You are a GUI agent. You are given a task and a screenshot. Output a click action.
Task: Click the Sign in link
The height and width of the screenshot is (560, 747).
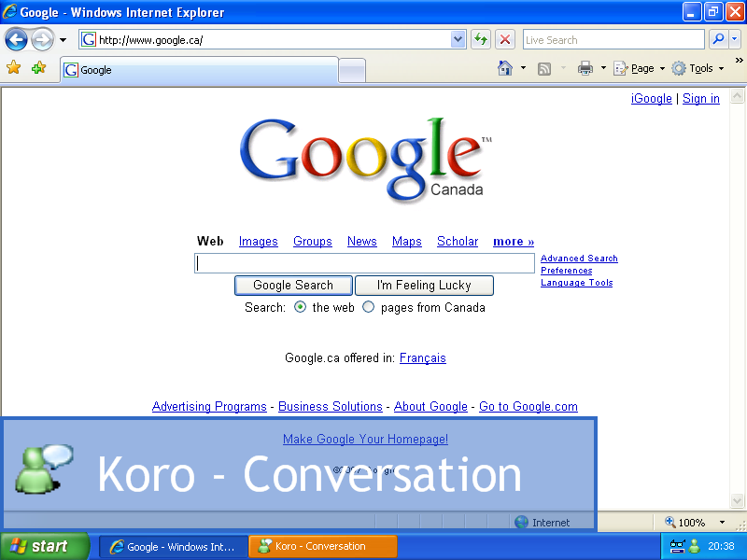coord(701,98)
